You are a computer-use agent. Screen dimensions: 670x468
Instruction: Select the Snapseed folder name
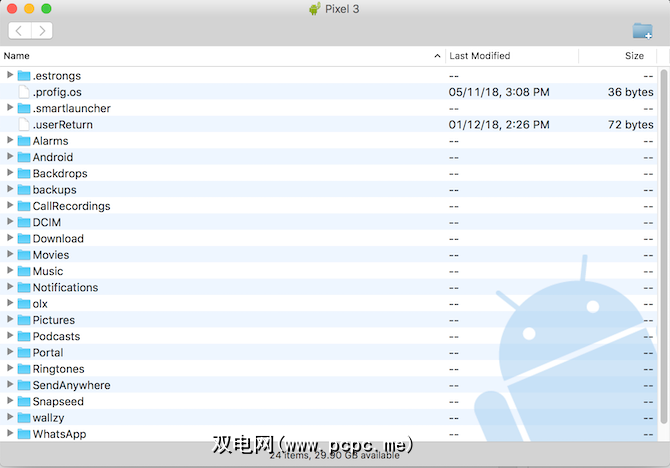[58, 401]
